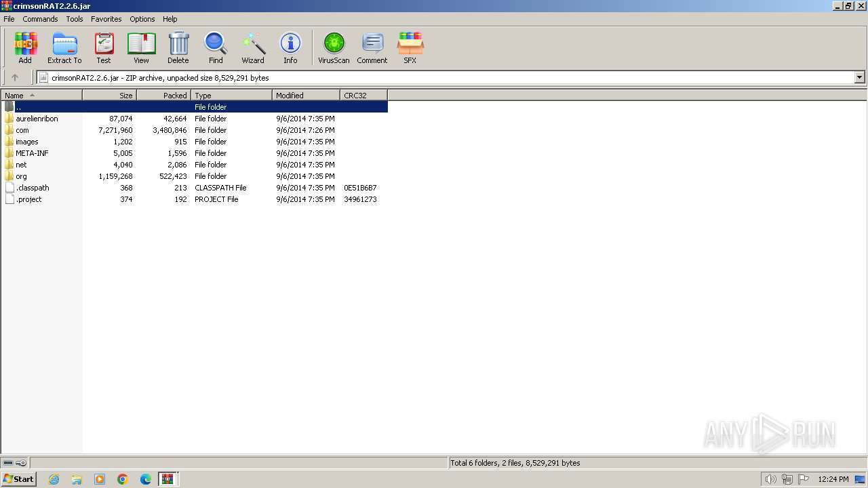Click the Comment toolbar icon
This screenshot has height=488, width=868.
pyautogui.click(x=372, y=48)
